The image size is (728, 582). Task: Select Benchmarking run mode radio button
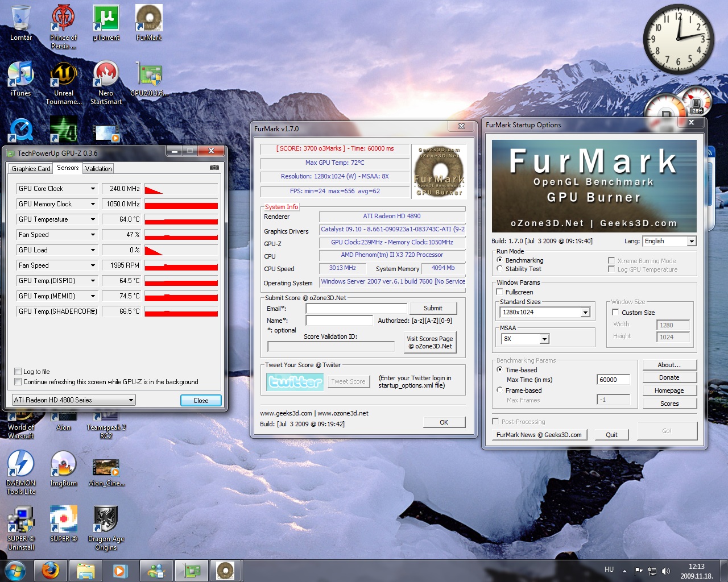[x=500, y=260]
